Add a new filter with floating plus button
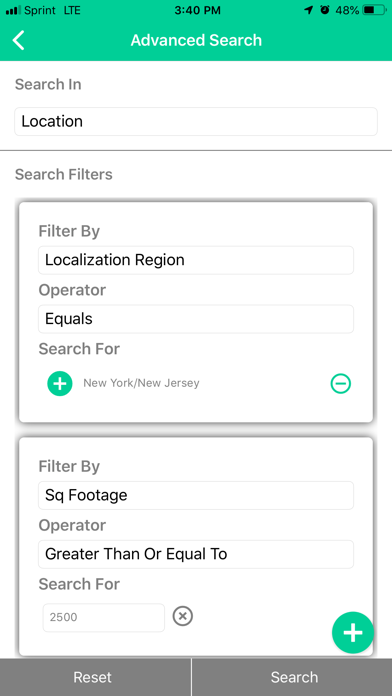The width and height of the screenshot is (392, 696). click(353, 633)
